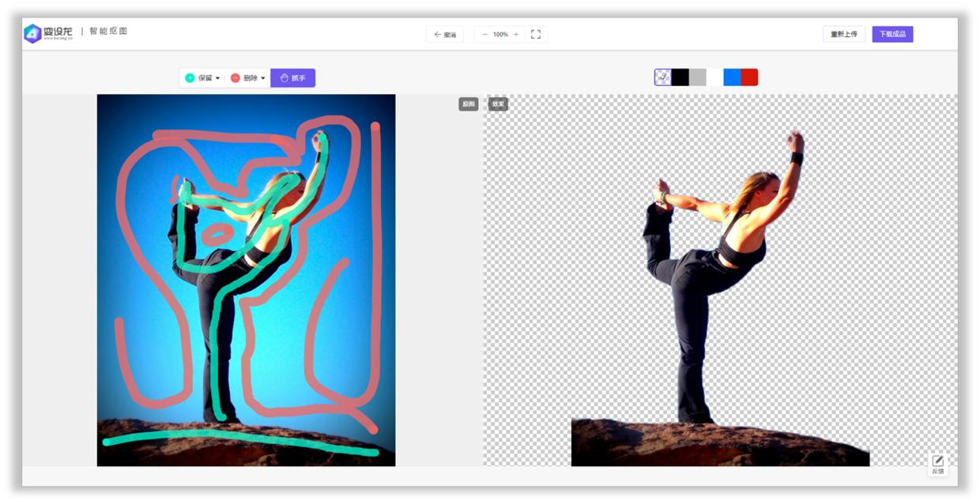Choose the red background color swatch
Image resolution: width=980 pixels, height=504 pixels.
tap(749, 77)
